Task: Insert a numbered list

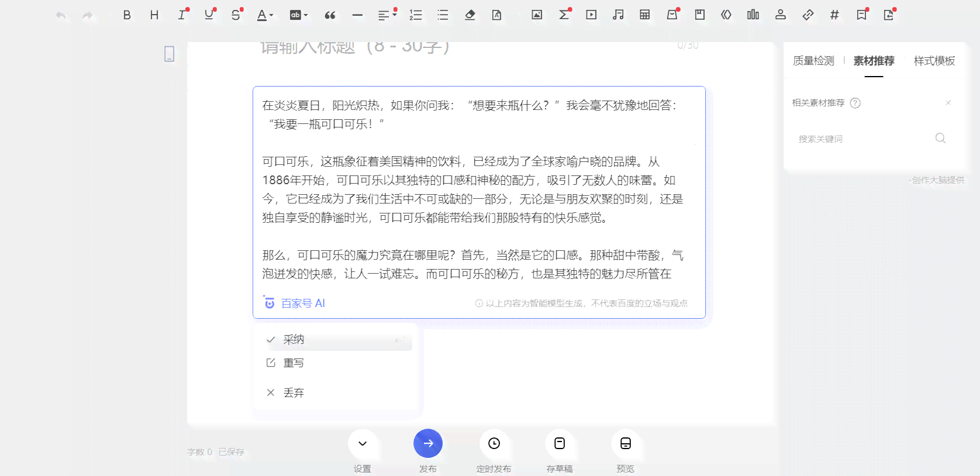Action: 416,15
